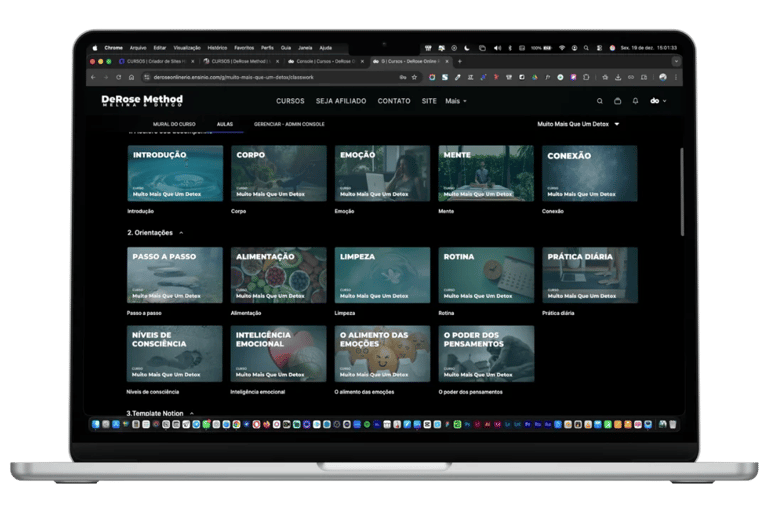
Task: Click the site search magnifier icon
Action: click(600, 101)
